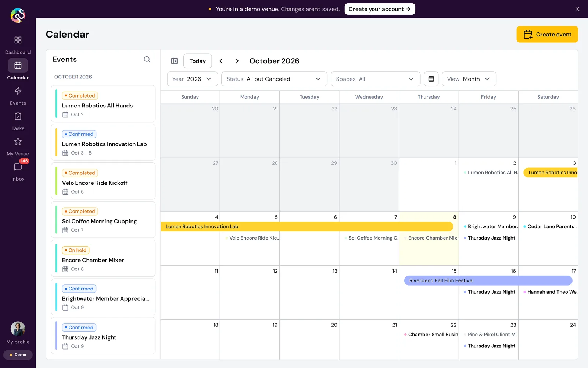588x368 pixels.
Task: Dismiss the demo venue banner
Action: (577, 9)
